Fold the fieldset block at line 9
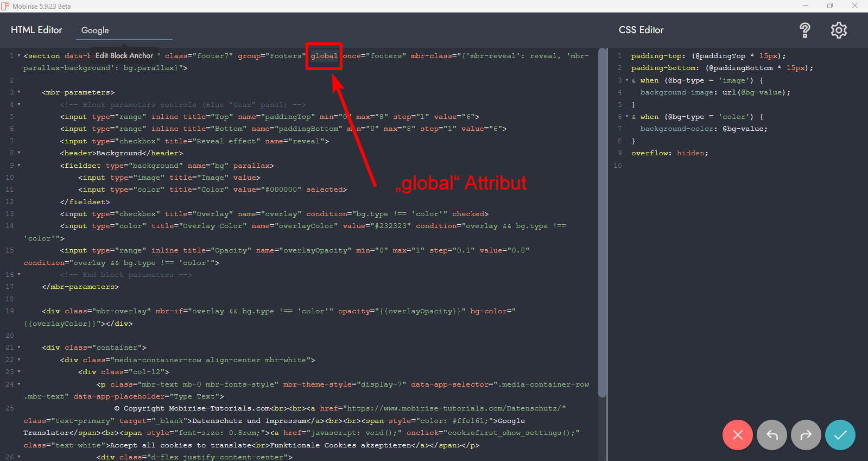868x461 pixels. pyautogui.click(x=19, y=166)
